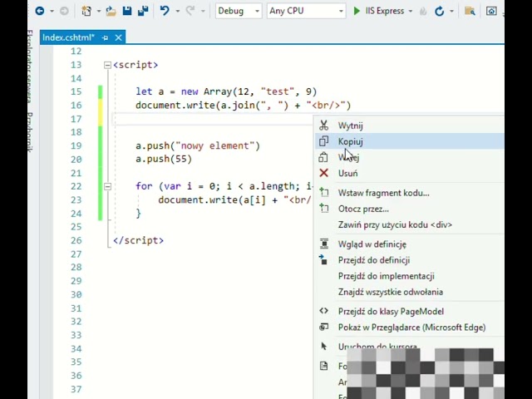Viewport: 532px width, 399px height.
Task: Click the greyed Redo arrow
Action: tap(190, 11)
